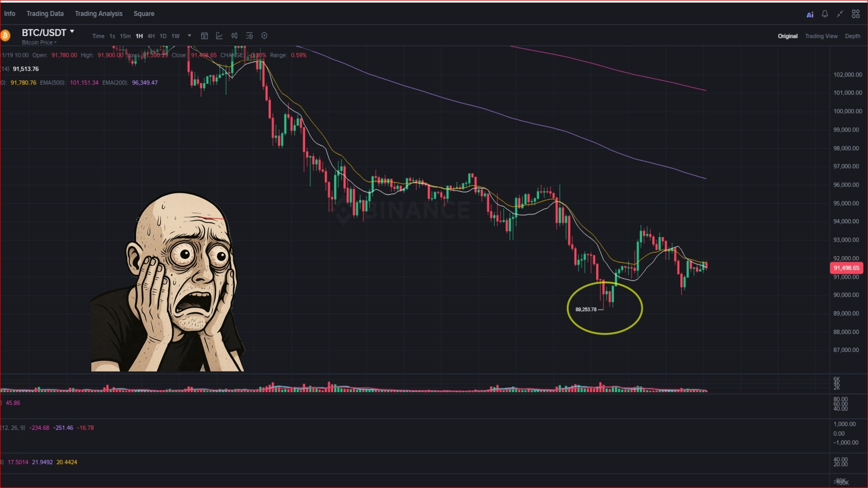Switch to the Original chart view
The height and width of the screenshot is (488, 868).
click(788, 36)
